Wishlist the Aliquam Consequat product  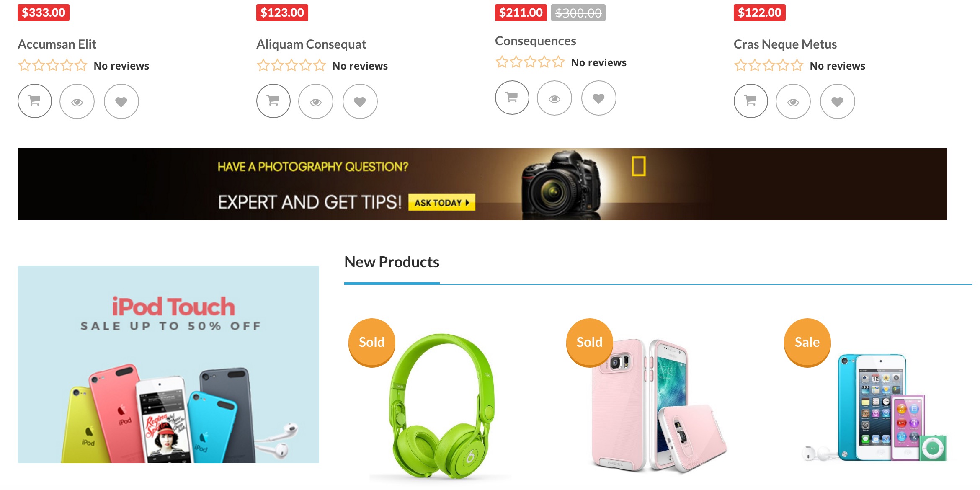pos(360,101)
